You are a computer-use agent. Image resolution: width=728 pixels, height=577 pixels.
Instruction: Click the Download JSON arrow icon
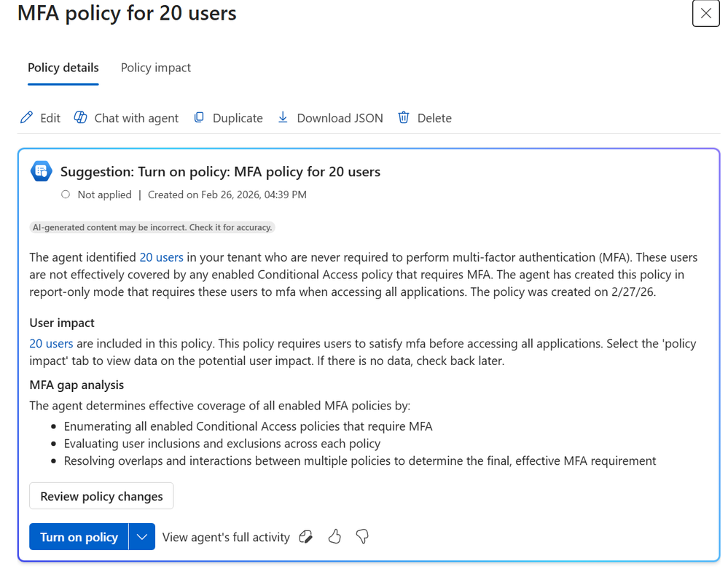tap(283, 117)
